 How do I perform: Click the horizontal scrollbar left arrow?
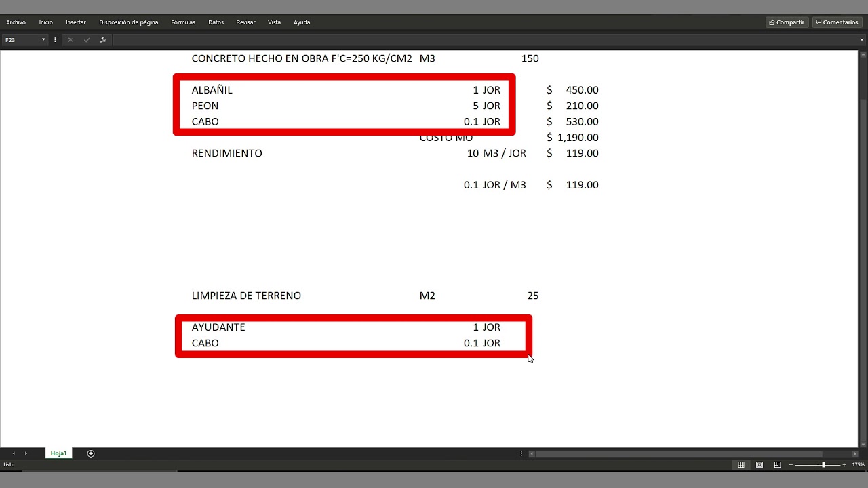pyautogui.click(x=532, y=453)
